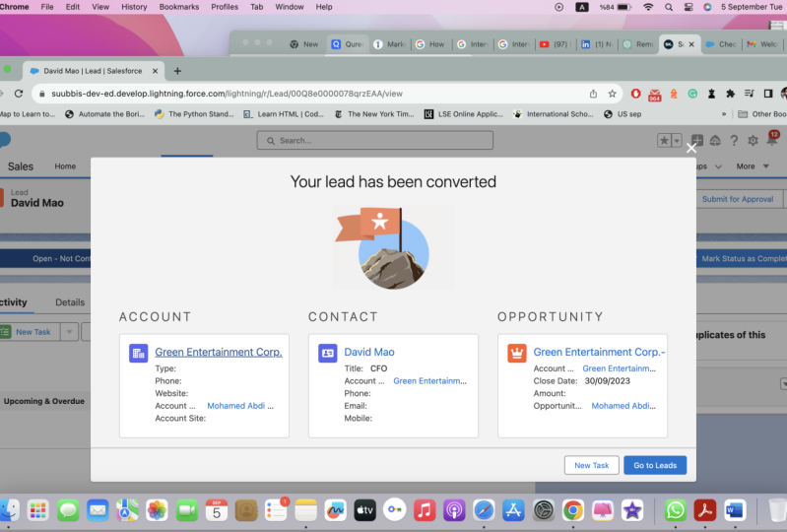The width and height of the screenshot is (787, 532).
Task: Reload the page in Chrome
Action: coord(19,94)
